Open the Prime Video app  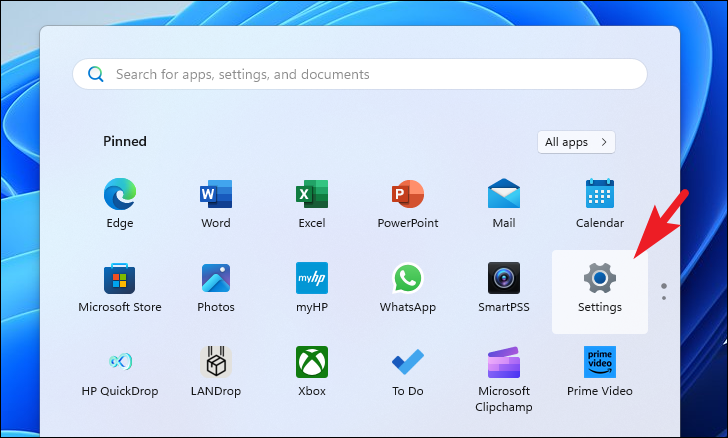click(x=599, y=372)
